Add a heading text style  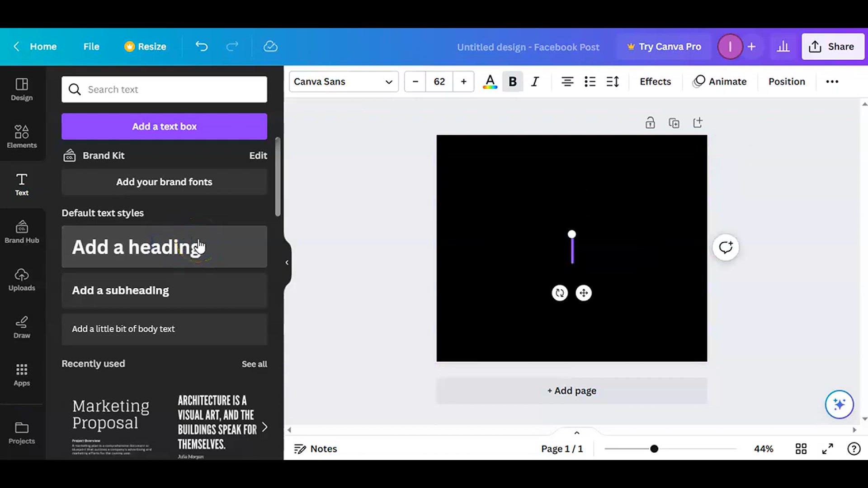[x=164, y=247]
